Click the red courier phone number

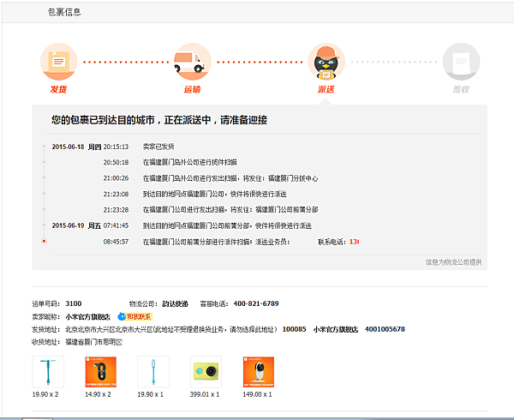(354, 242)
